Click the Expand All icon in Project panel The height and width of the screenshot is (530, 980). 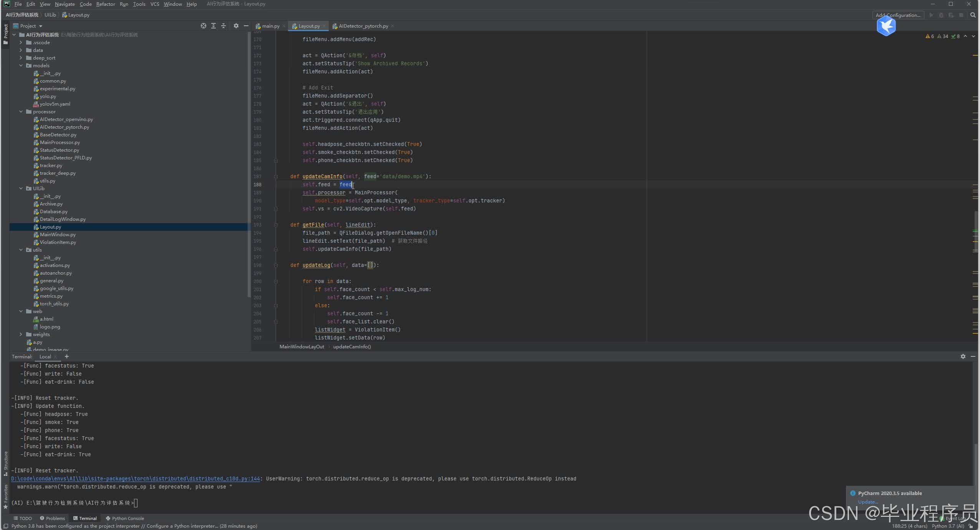pyautogui.click(x=214, y=26)
